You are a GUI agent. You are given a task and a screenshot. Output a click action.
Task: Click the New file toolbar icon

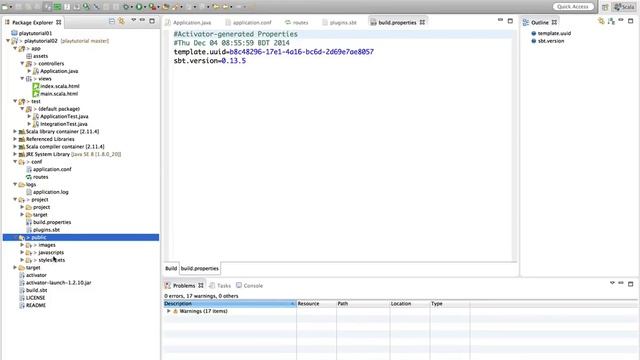[4, 7]
